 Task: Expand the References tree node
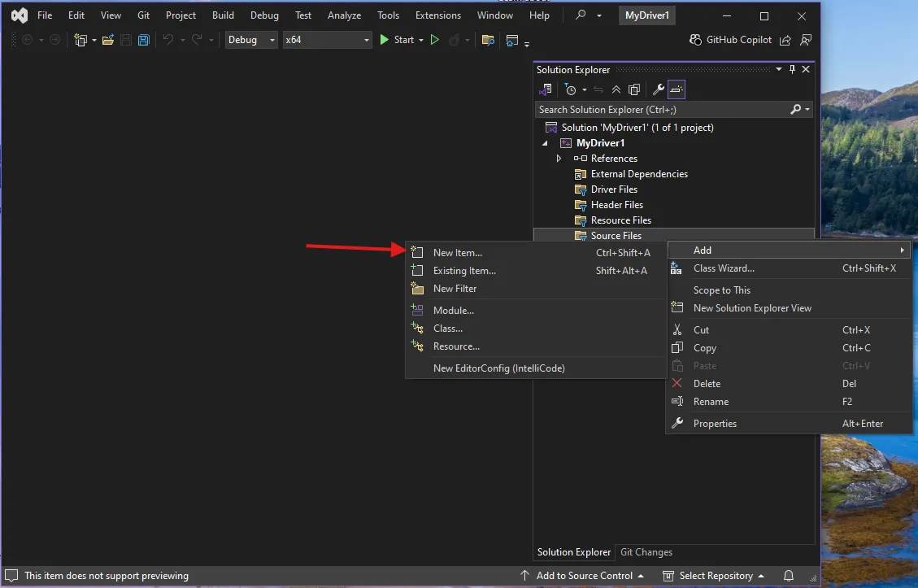point(559,158)
